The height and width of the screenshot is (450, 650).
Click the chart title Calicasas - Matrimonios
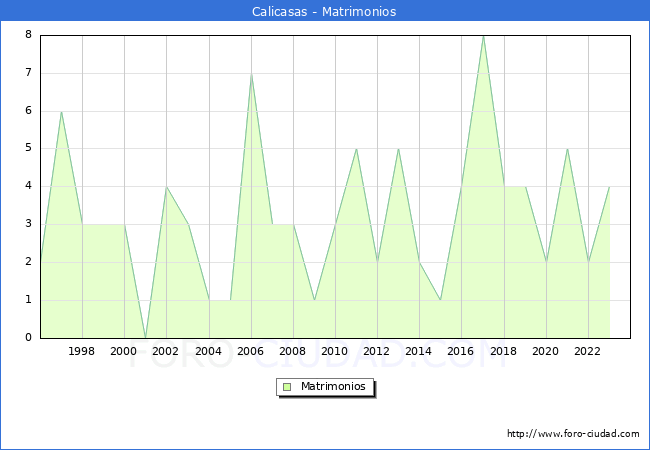click(324, 12)
